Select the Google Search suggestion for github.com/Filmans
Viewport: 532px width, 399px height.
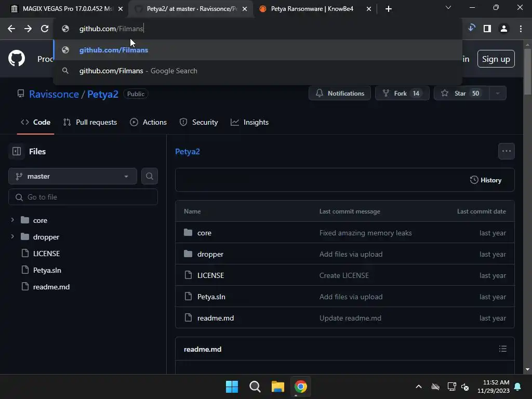(258, 71)
